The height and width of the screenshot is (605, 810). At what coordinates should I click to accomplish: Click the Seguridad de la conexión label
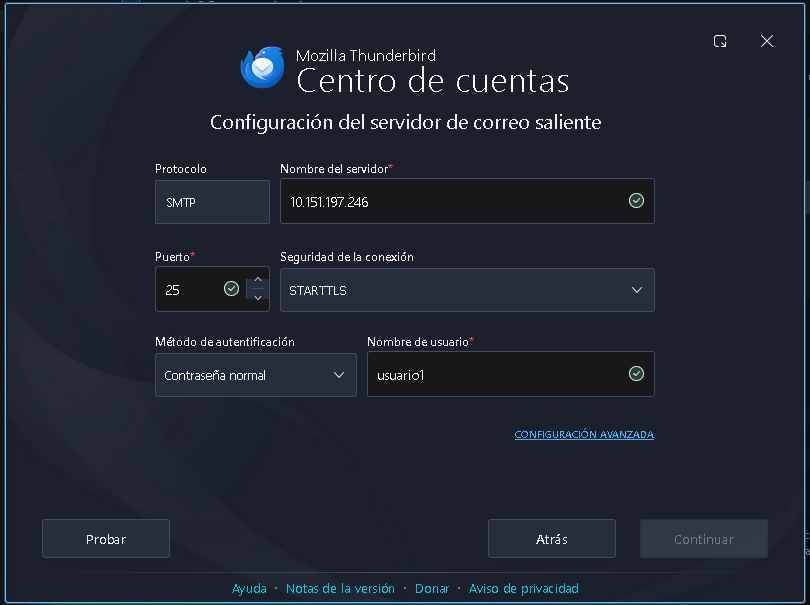(347, 257)
